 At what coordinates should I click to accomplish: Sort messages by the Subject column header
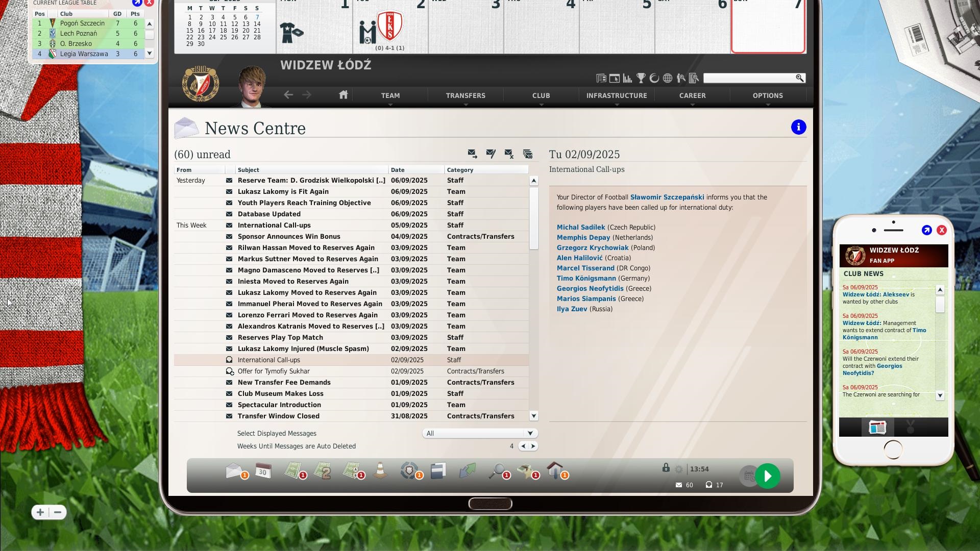[x=312, y=170]
